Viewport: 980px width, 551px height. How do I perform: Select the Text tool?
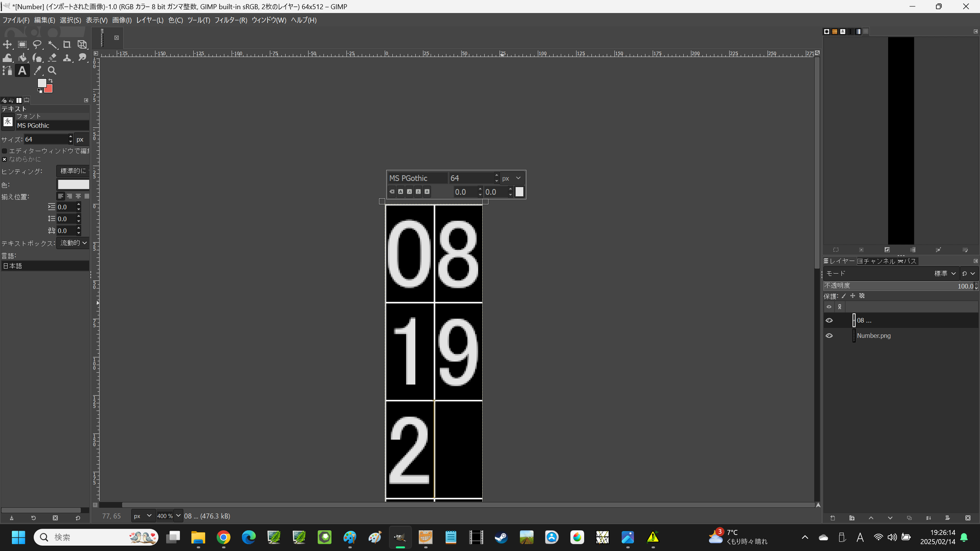[x=22, y=71]
